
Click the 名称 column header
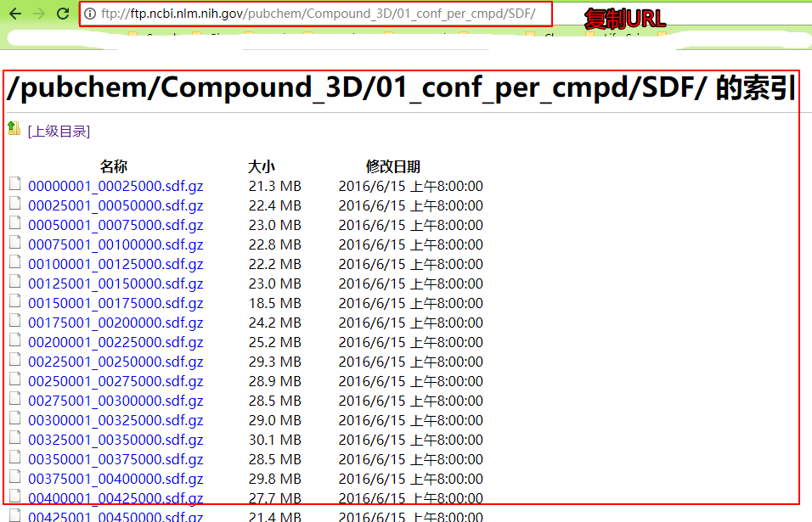coord(114,166)
